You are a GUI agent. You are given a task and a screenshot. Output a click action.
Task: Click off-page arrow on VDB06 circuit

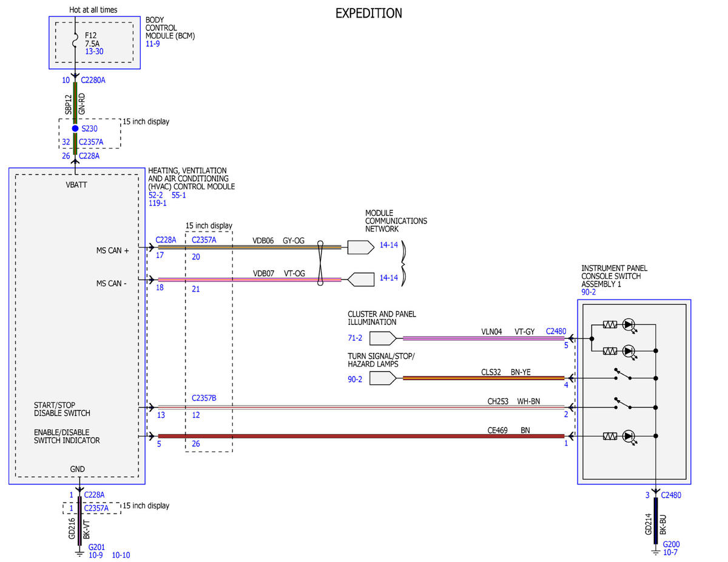click(360, 247)
